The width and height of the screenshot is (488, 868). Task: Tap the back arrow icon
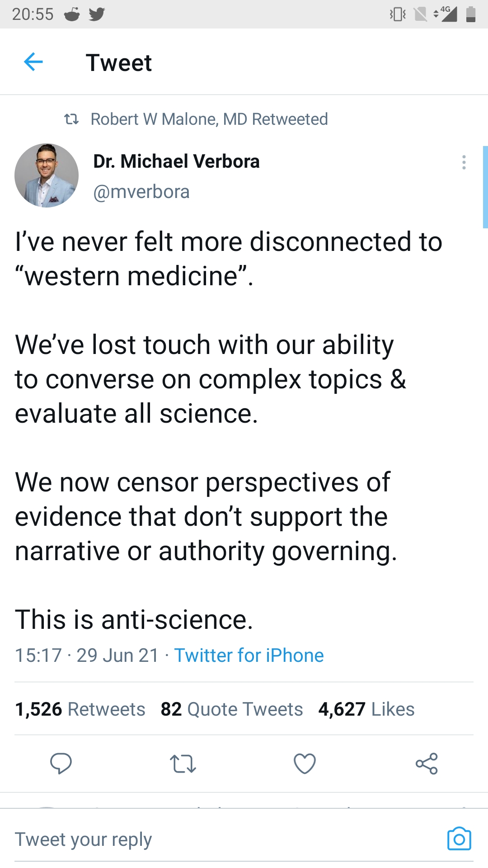click(33, 62)
